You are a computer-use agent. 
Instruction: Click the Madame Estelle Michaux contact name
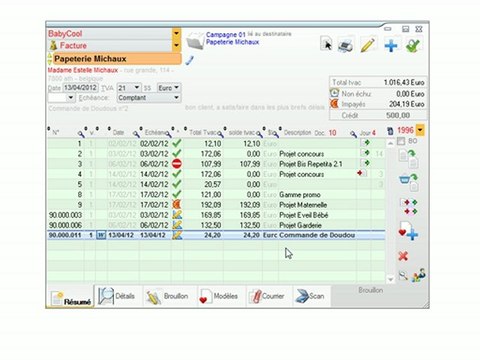[x=83, y=70]
